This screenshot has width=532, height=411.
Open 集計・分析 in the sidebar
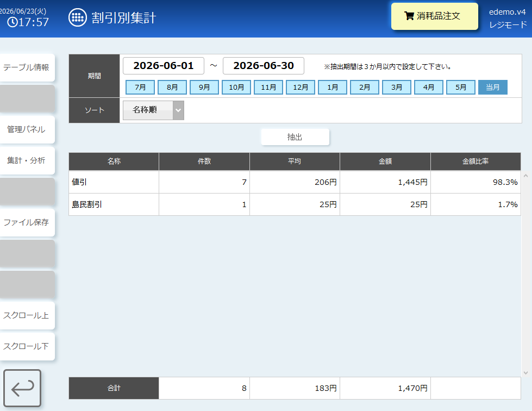coord(27,160)
